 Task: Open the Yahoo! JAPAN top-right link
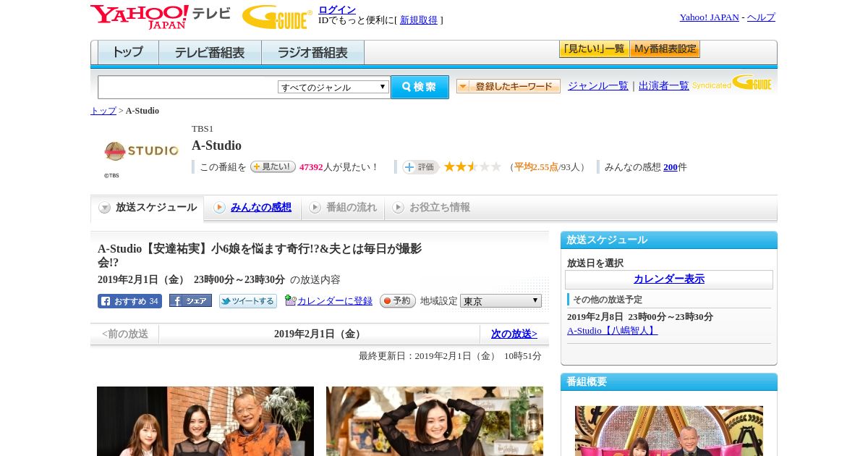709,17
